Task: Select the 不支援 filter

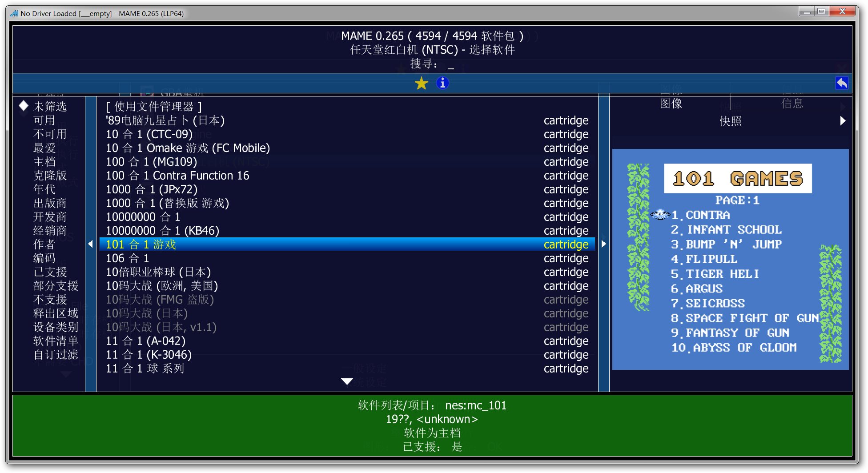Action: (x=50, y=300)
